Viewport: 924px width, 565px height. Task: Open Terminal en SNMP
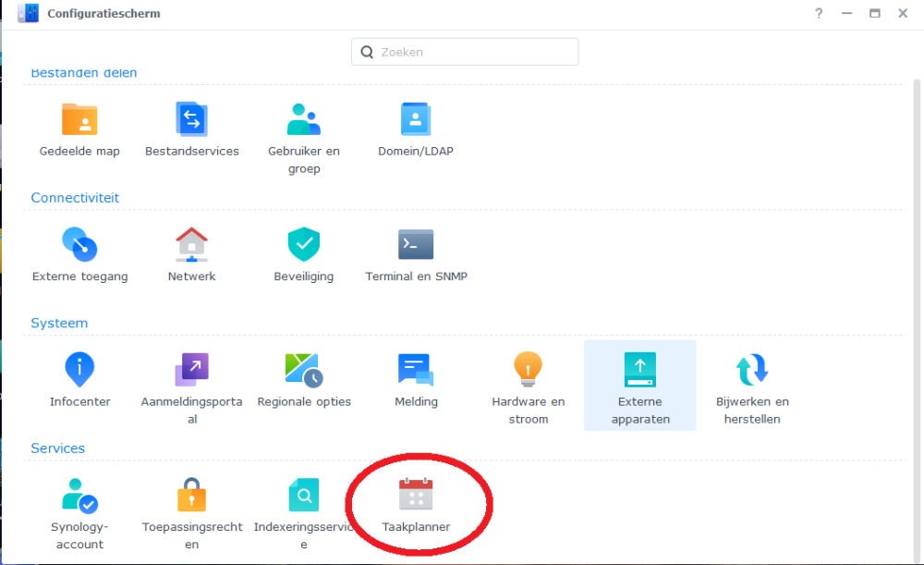[x=416, y=244]
